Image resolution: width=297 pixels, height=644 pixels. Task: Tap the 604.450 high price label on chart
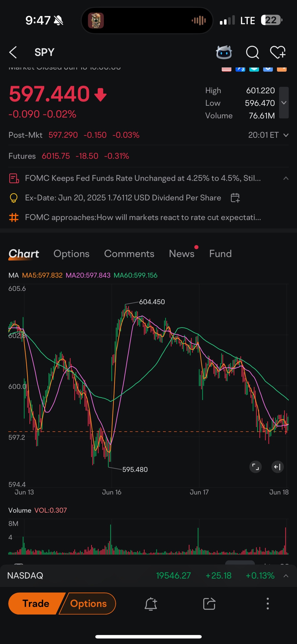coord(152,302)
